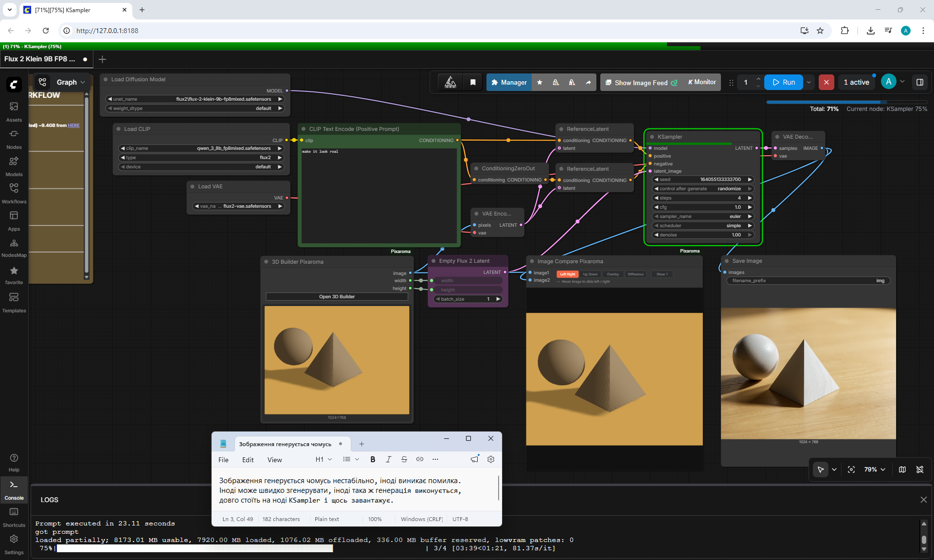
Task: Open the NodesMap panel
Action: coord(14,247)
